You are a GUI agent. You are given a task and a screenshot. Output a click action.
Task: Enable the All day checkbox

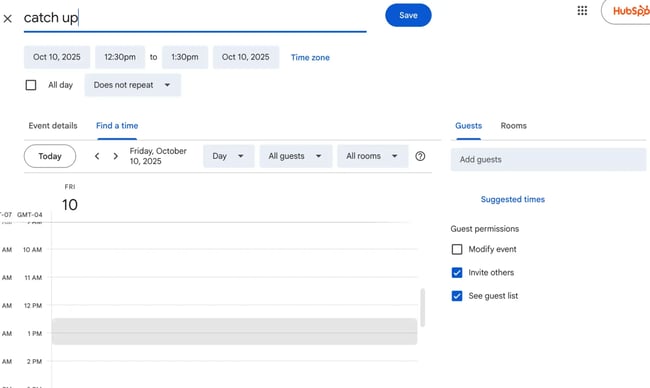tap(31, 85)
